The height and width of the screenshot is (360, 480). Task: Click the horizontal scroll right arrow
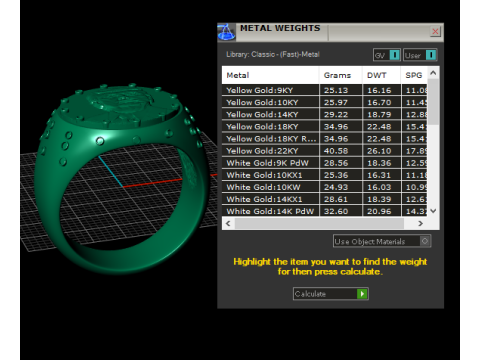click(x=420, y=223)
